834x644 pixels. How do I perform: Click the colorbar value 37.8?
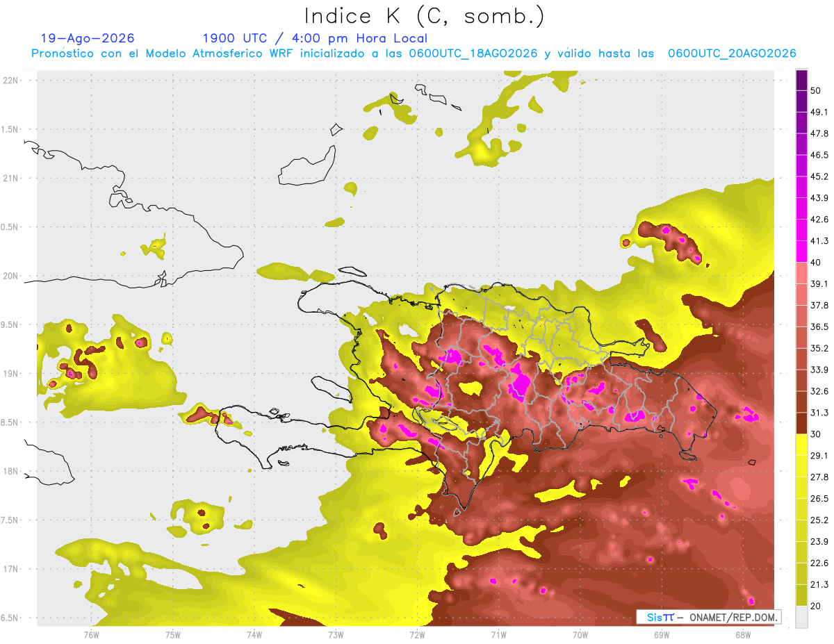pos(819,305)
